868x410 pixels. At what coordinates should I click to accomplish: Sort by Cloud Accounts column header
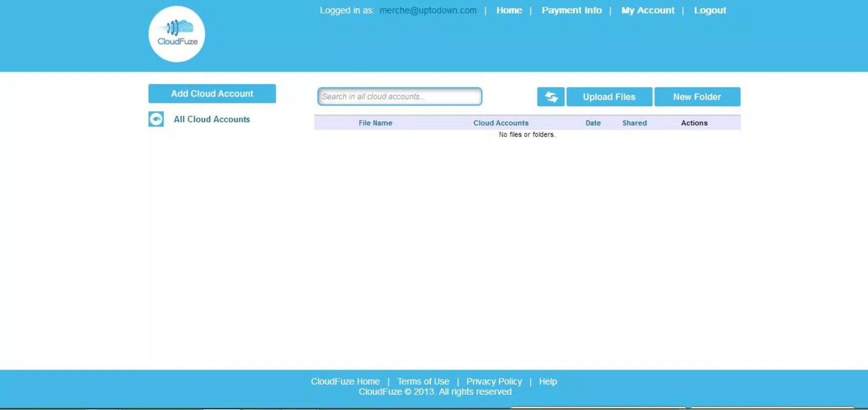pyautogui.click(x=501, y=123)
